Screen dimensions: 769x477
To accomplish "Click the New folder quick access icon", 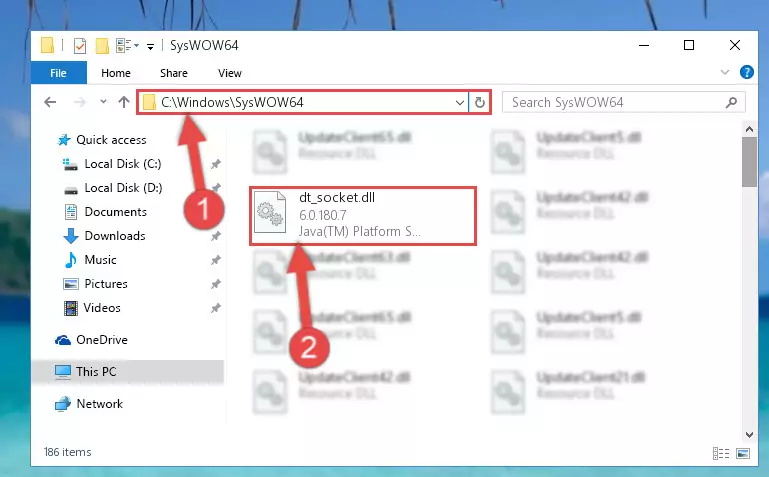I will 102,46.
